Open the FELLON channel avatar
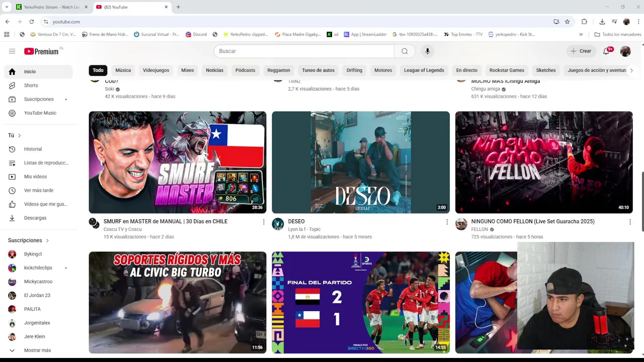The width and height of the screenshot is (644, 362). point(461,224)
